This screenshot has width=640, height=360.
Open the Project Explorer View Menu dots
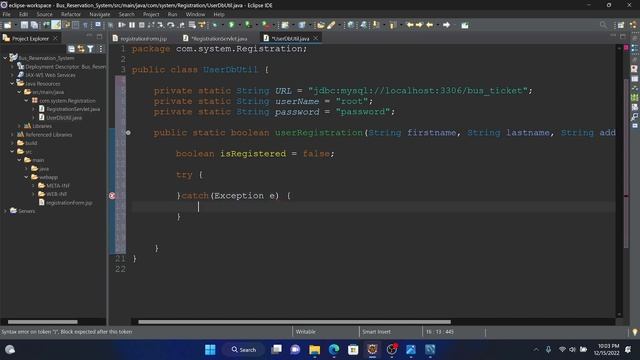[100, 49]
